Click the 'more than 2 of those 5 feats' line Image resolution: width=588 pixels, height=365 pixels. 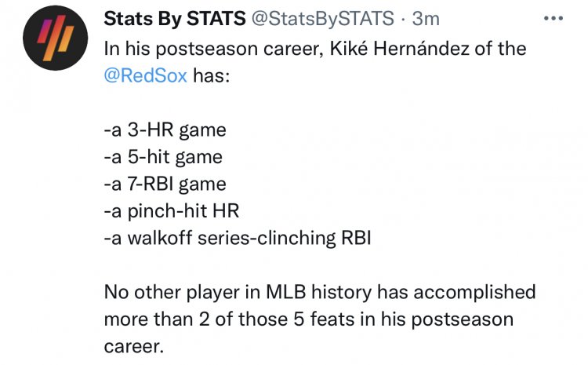(229, 319)
